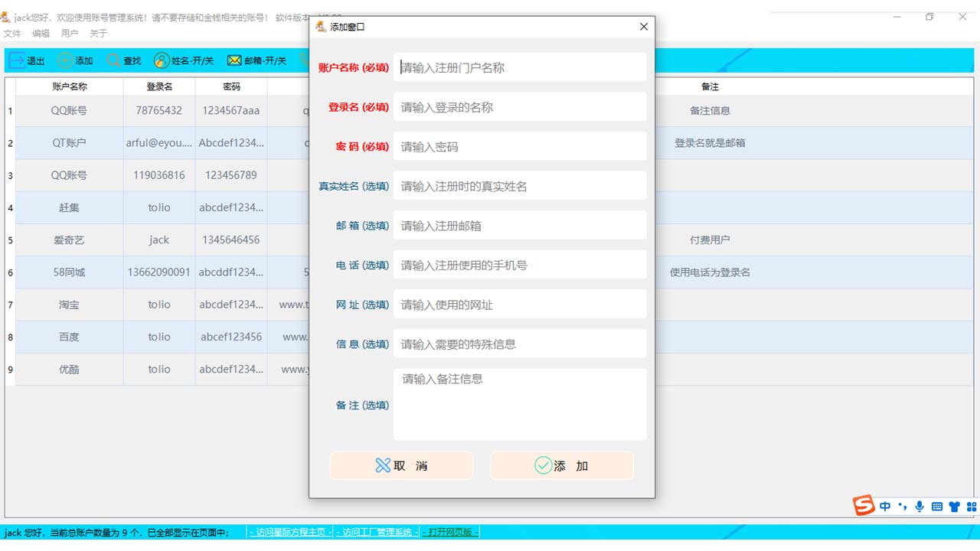Click the microphone icon on Sogou toolbar
This screenshot has height=551, width=980.
click(920, 506)
